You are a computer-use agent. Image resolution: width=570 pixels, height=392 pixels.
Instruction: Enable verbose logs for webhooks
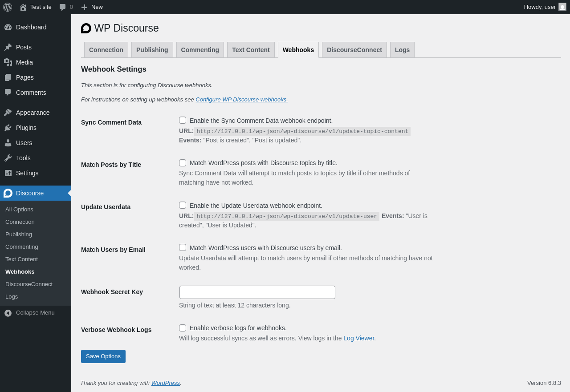[x=183, y=328]
